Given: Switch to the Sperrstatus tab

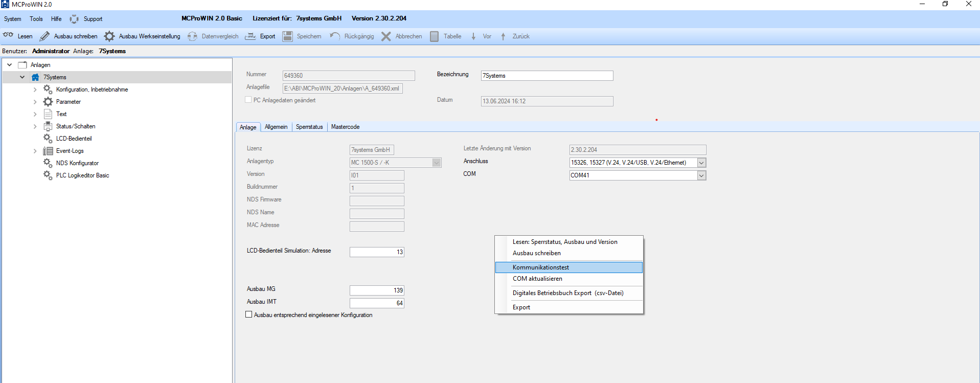Looking at the screenshot, I should [x=309, y=127].
